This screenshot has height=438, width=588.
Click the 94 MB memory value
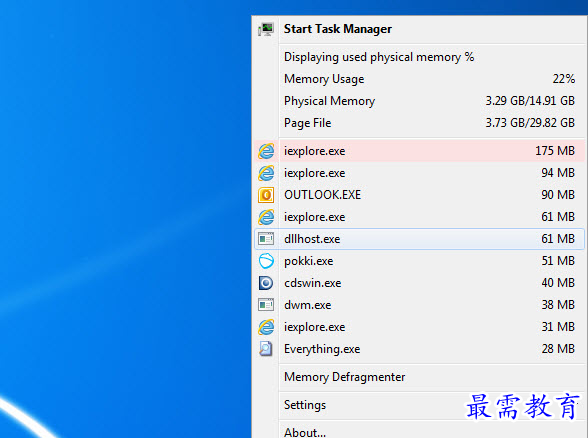[558, 173]
